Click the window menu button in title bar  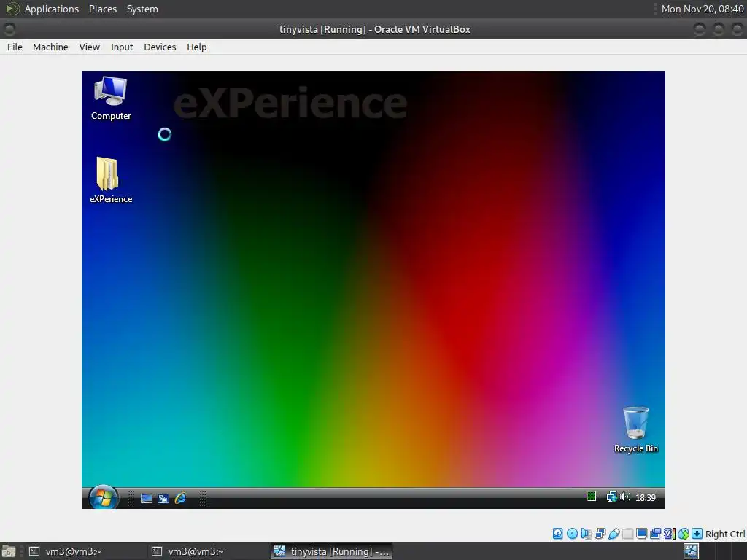pyautogui.click(x=9, y=29)
